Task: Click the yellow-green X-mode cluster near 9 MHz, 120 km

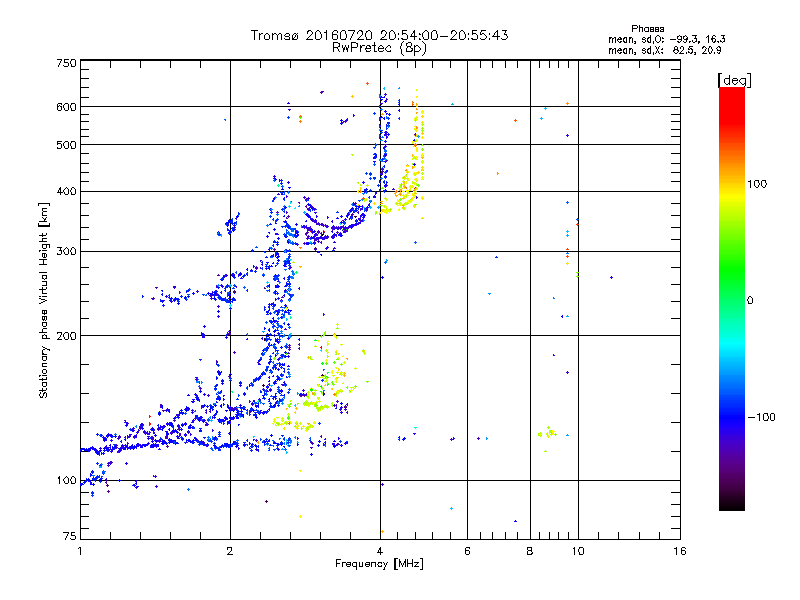Action: click(x=548, y=433)
